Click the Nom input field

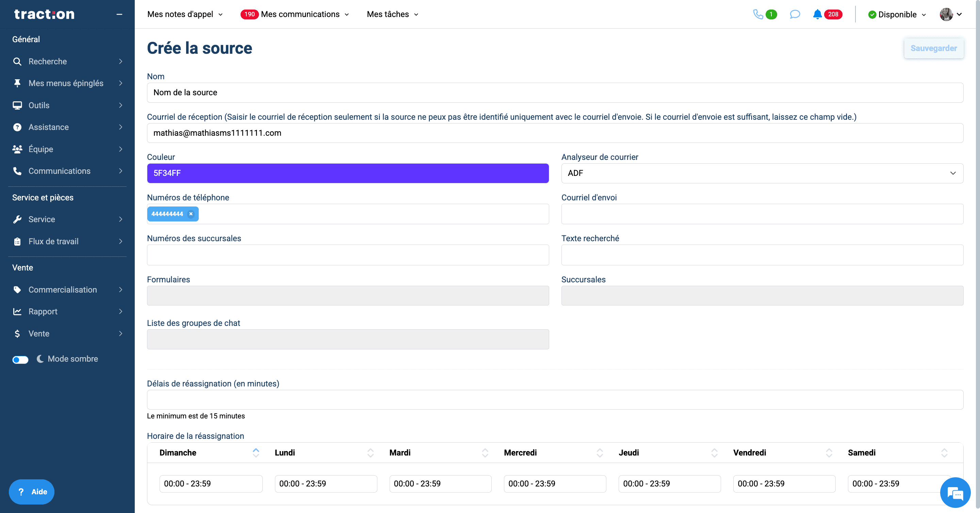[555, 93]
